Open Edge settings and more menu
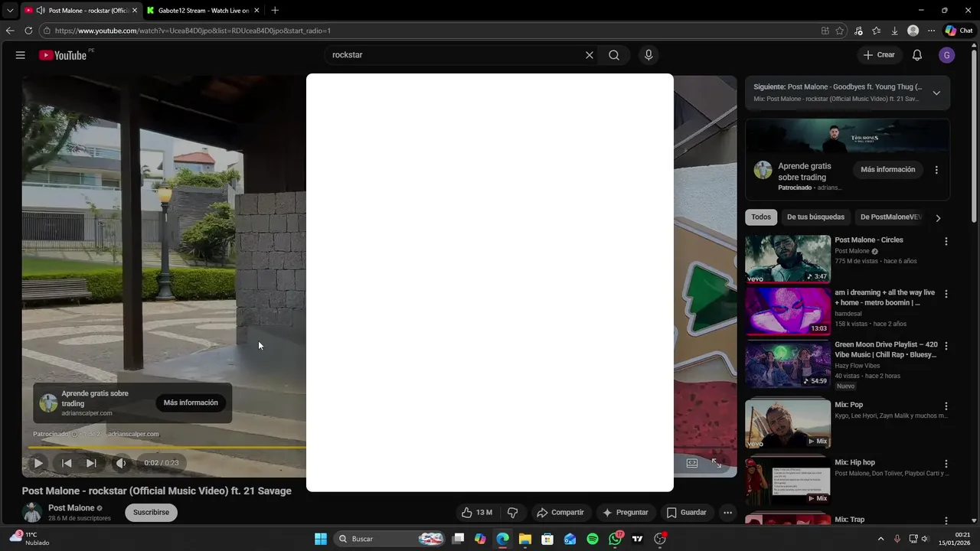Image resolution: width=980 pixels, height=551 pixels. click(x=931, y=31)
